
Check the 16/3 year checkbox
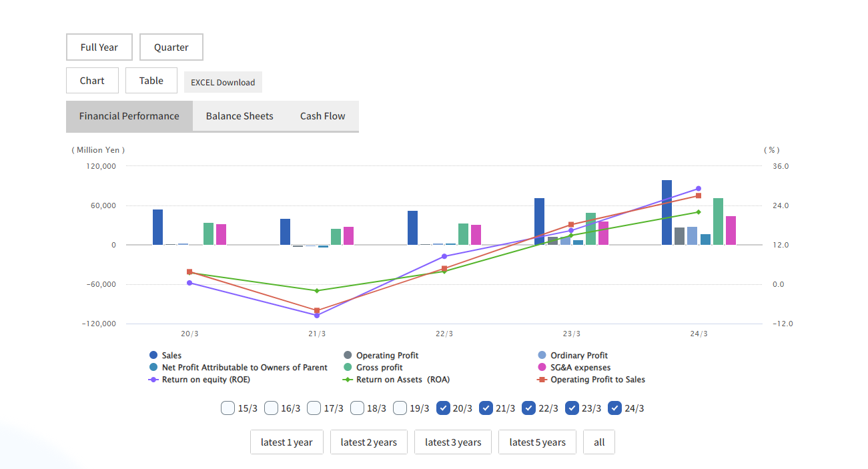point(271,408)
